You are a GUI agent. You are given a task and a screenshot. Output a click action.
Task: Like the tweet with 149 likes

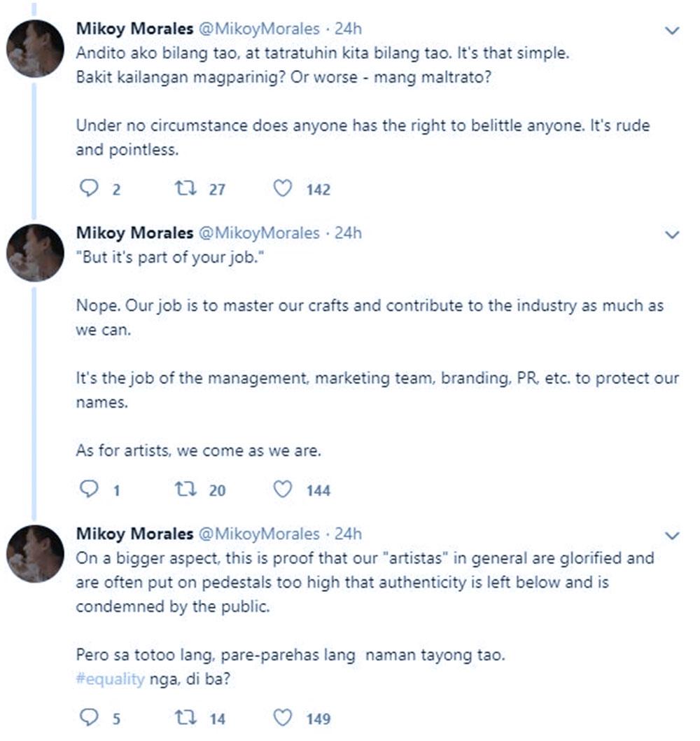(x=282, y=718)
